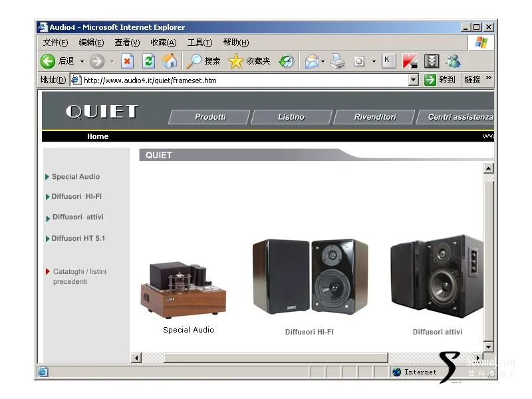Click the vertical scrollbar thumb

(x=489, y=261)
